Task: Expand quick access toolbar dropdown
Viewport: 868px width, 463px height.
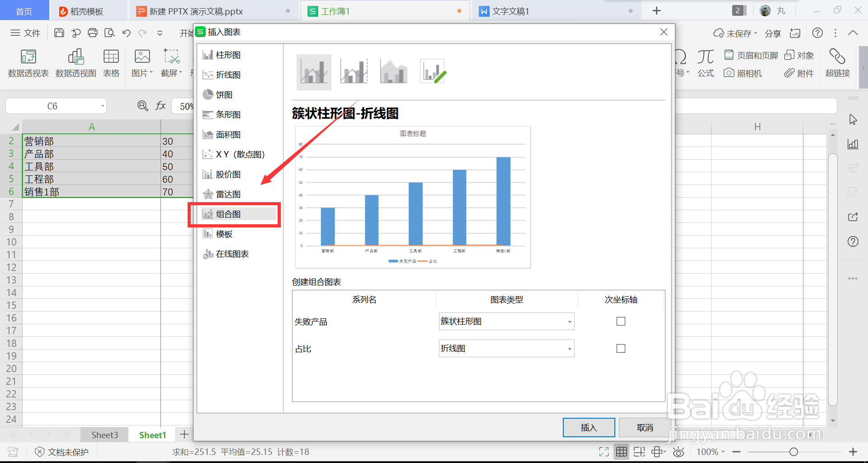Action: 160,33
